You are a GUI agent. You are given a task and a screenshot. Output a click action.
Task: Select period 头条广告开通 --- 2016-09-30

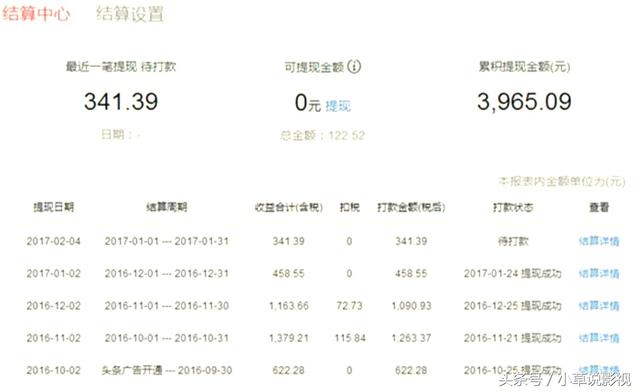(167, 370)
